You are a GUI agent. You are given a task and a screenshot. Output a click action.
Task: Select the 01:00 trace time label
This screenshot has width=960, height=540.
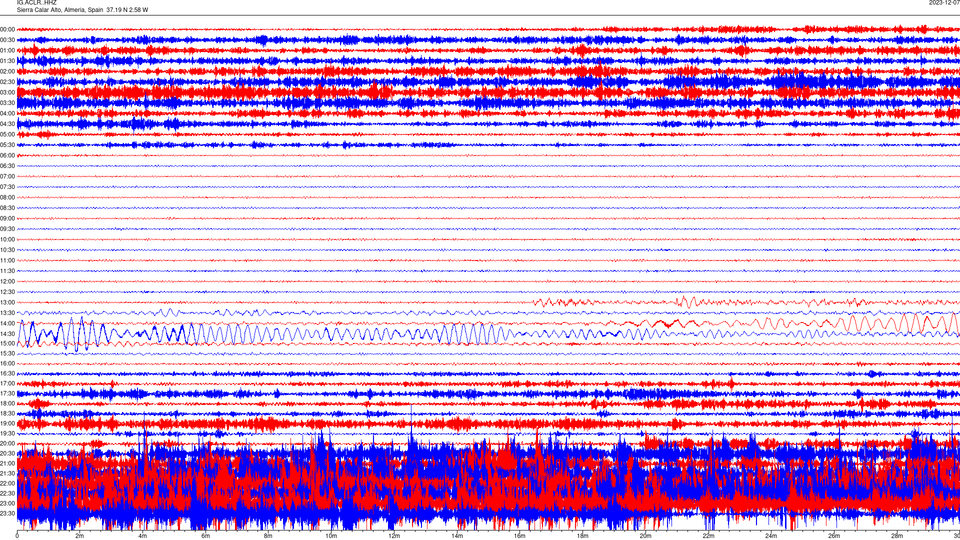click(7, 50)
